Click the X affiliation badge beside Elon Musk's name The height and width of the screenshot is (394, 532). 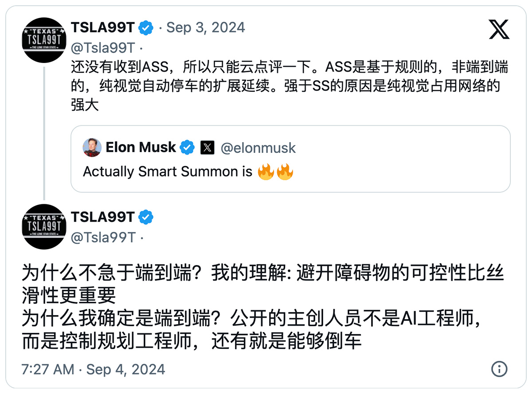pos(207,148)
